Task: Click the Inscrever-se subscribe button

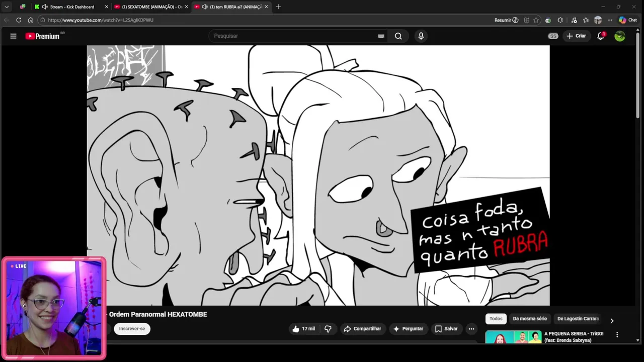Action: 132,329
